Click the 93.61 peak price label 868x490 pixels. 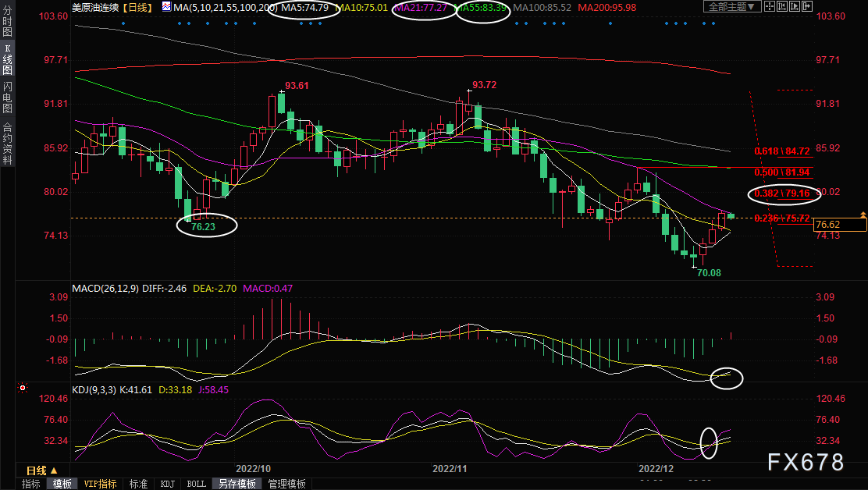tap(297, 85)
